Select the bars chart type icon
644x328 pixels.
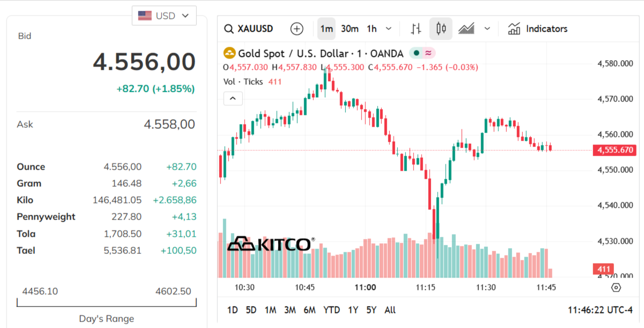click(415, 28)
